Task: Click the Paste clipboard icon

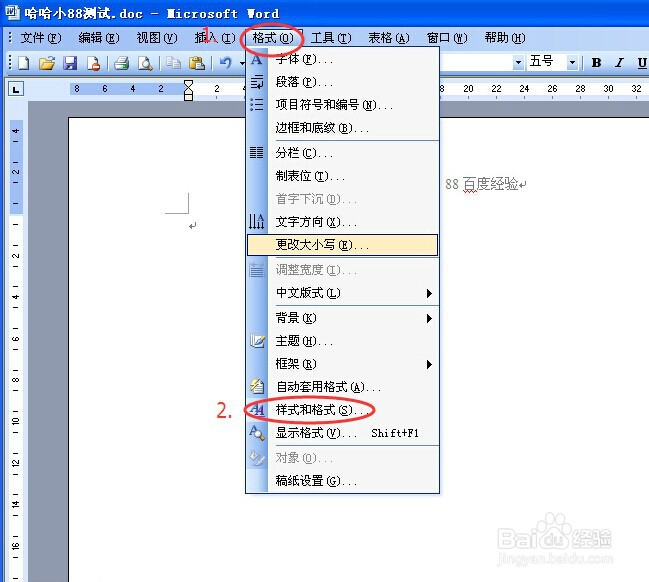Action: [197, 63]
